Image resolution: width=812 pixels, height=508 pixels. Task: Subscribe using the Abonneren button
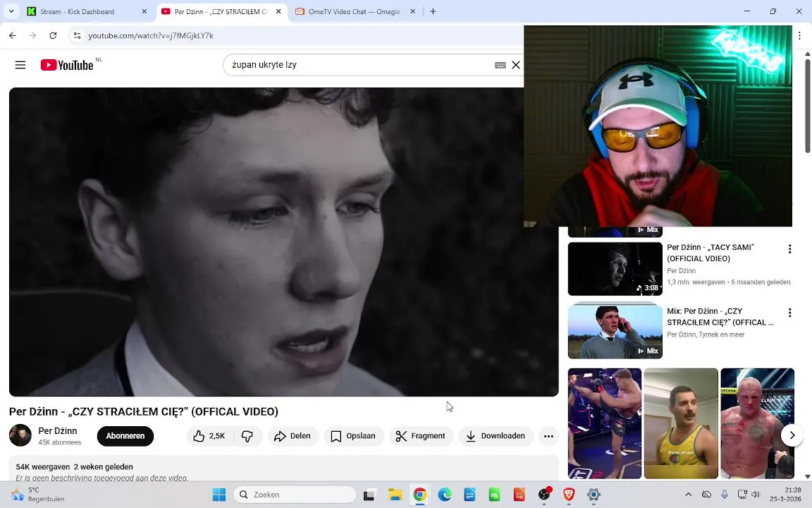(125, 436)
